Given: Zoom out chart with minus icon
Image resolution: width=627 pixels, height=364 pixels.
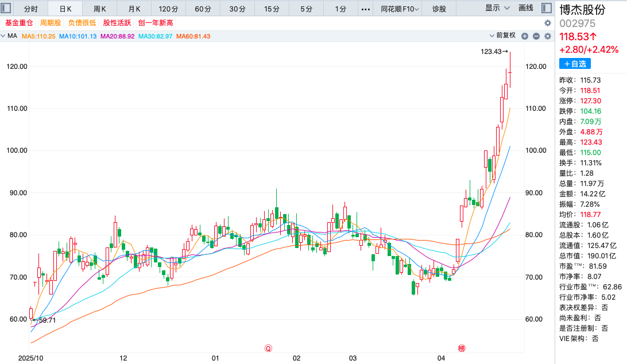Looking at the screenshot, I should point(536,36).
